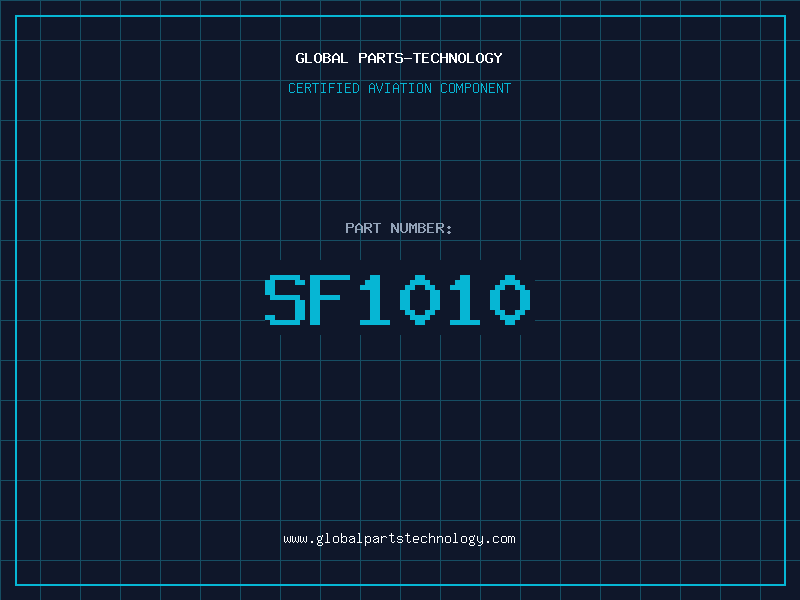800x600 pixels.
Task: Click the second digit 1 of SF1010
Action: pyautogui.click(x=465, y=300)
